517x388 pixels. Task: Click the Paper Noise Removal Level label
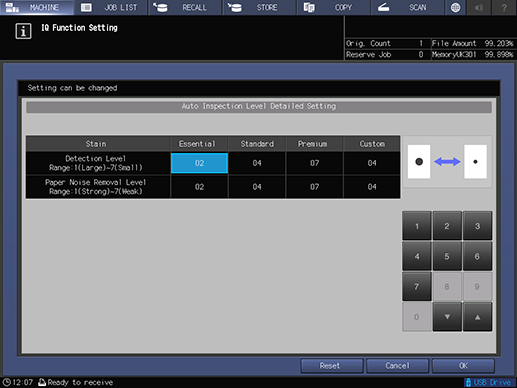[98, 187]
